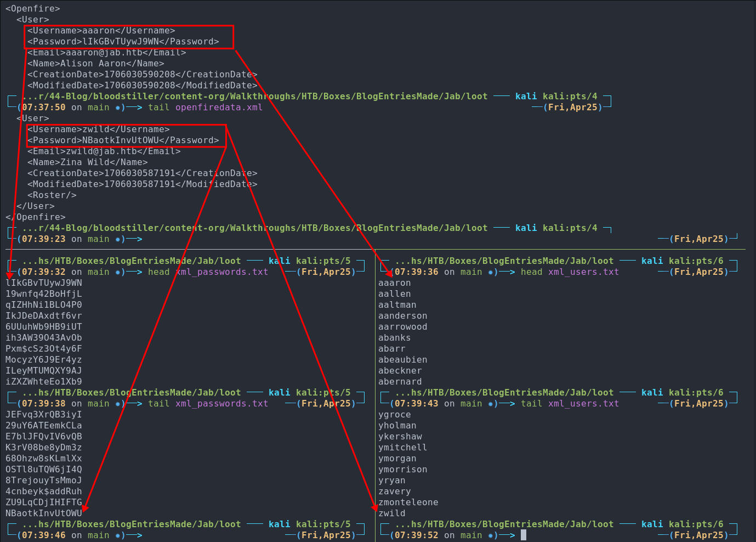
Task: Click the closing </Openfire> tag
Action: 35,217
